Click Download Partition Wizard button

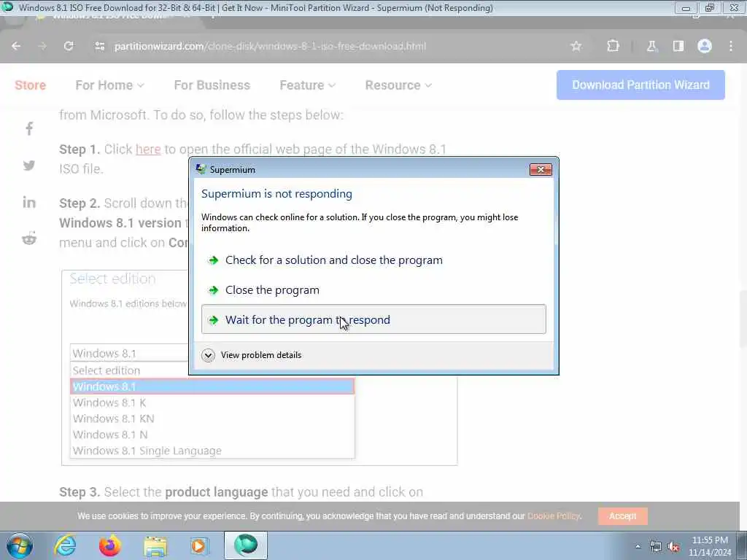[x=640, y=85]
